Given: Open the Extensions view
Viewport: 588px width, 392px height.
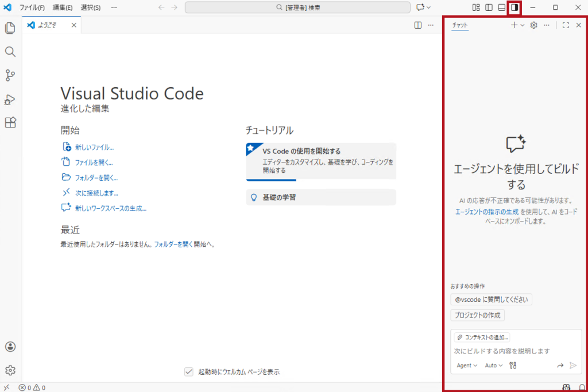Looking at the screenshot, I should 10,122.
